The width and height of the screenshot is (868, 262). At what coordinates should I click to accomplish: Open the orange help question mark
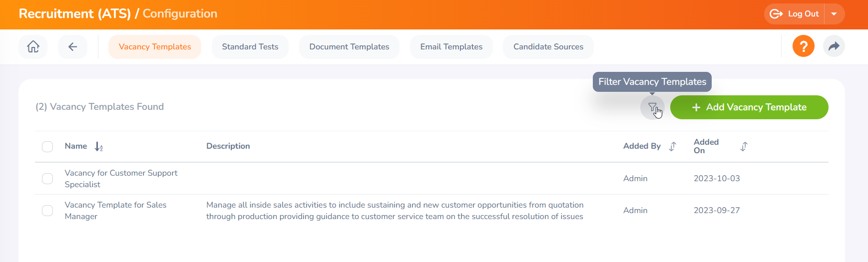click(x=803, y=46)
